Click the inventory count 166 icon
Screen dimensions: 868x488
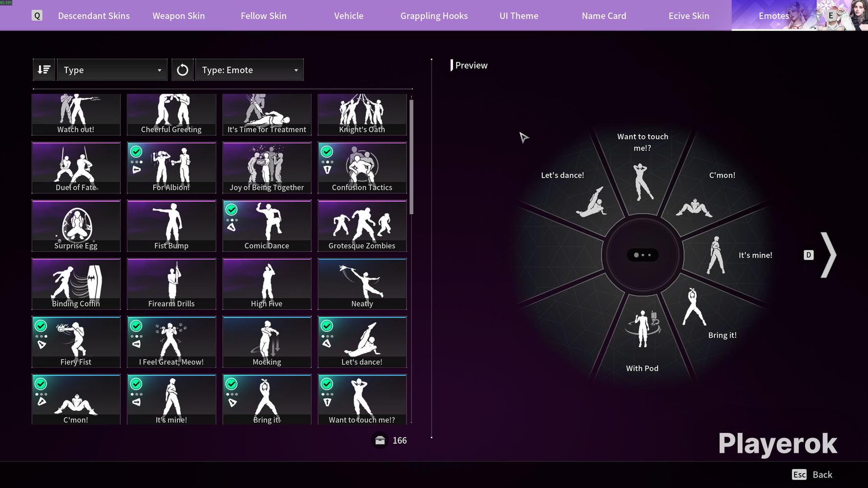click(380, 441)
